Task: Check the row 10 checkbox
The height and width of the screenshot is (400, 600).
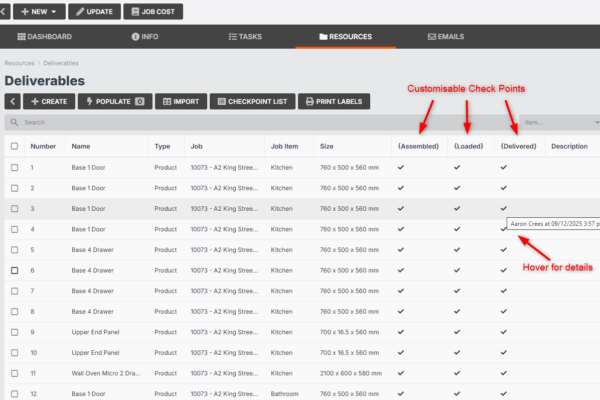Action: [x=15, y=353]
